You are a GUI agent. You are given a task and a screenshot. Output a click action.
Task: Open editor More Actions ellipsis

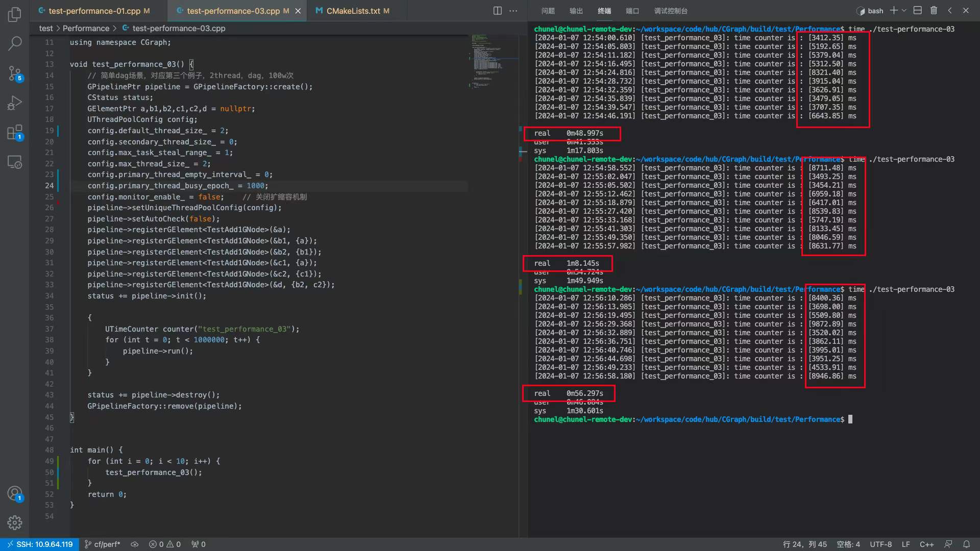(513, 11)
